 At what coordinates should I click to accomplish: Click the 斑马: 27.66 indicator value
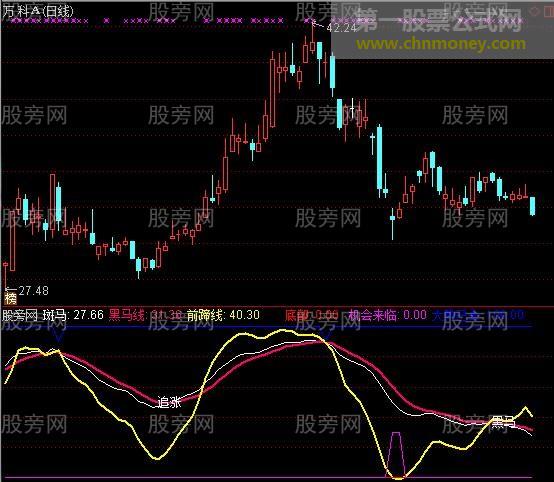pyautogui.click(x=73, y=315)
